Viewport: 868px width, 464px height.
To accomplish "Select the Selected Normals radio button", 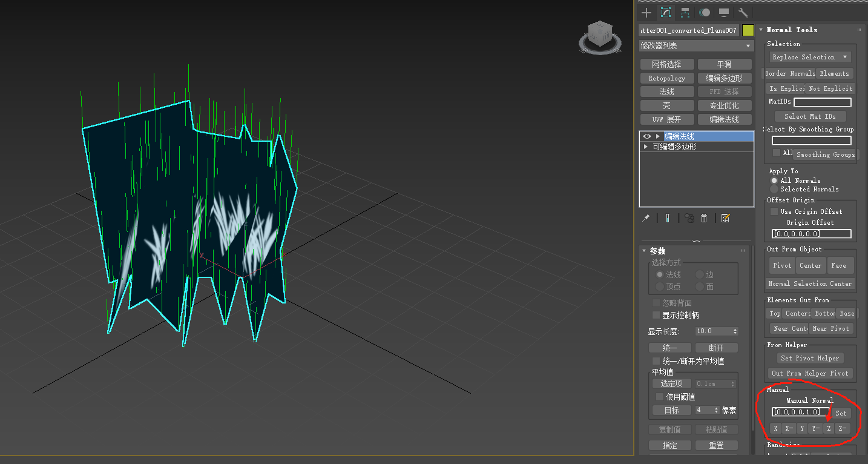I will (x=774, y=189).
